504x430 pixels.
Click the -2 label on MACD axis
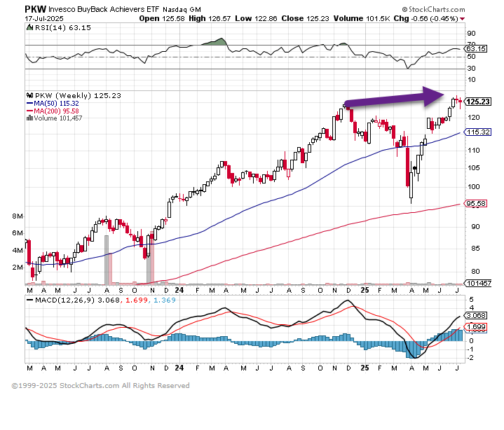(470, 358)
